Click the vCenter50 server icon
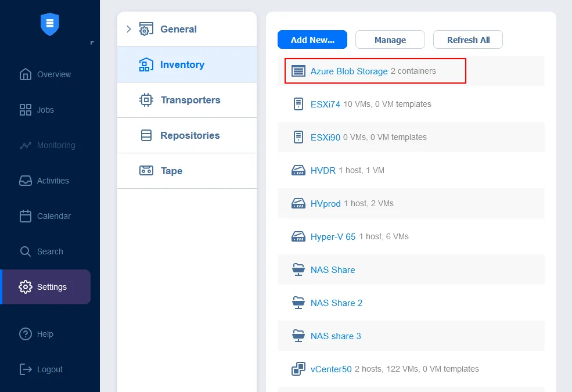Screen dimensions: 572x392 [298, 369]
